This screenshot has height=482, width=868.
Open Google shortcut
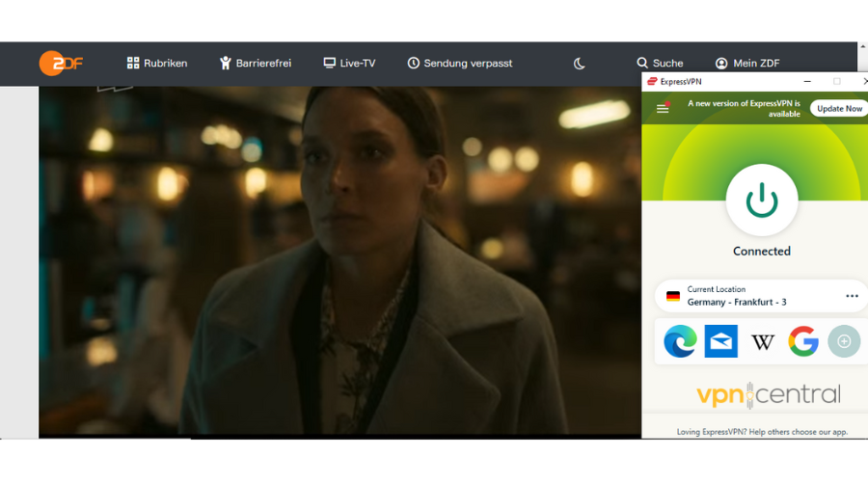803,341
